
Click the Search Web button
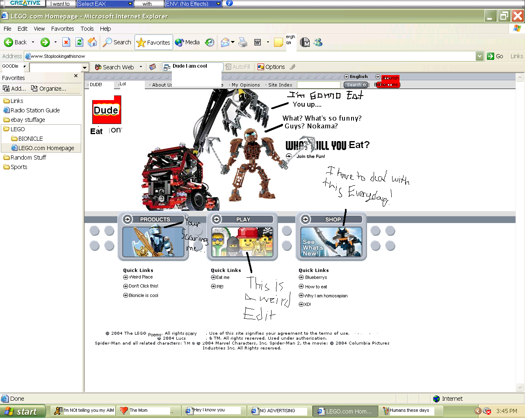(114, 67)
